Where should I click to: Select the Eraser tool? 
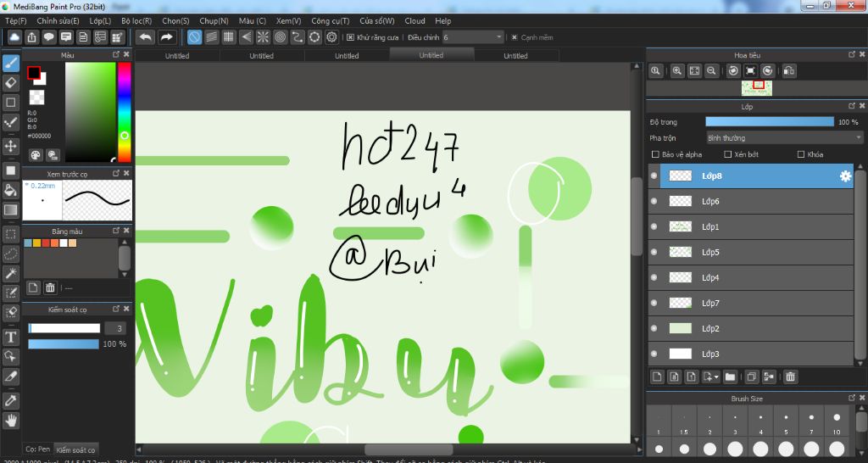click(11, 82)
